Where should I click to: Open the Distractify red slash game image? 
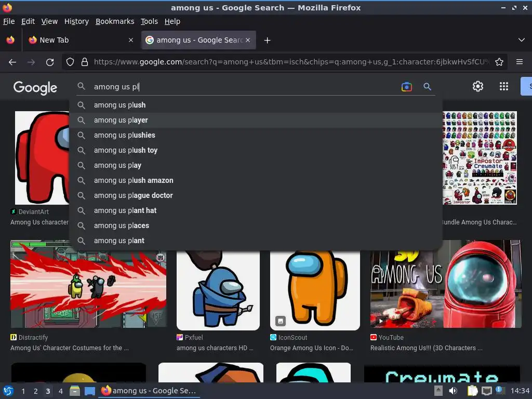tap(88, 284)
